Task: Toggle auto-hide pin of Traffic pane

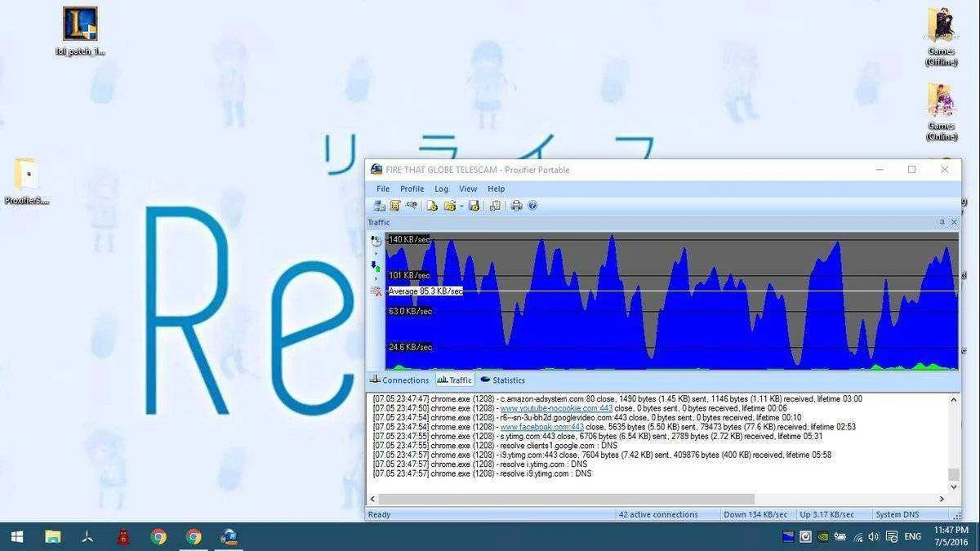Action: point(942,222)
